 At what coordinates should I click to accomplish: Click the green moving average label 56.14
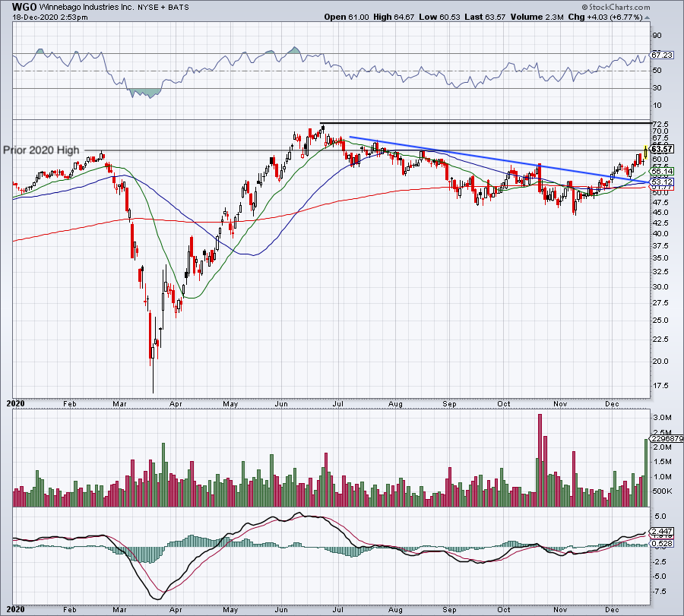point(662,172)
